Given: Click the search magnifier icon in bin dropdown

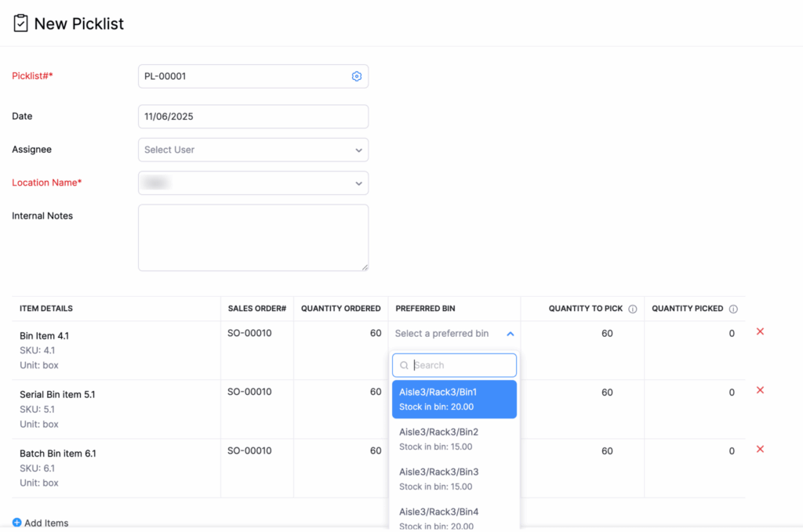Looking at the screenshot, I should click(x=404, y=365).
